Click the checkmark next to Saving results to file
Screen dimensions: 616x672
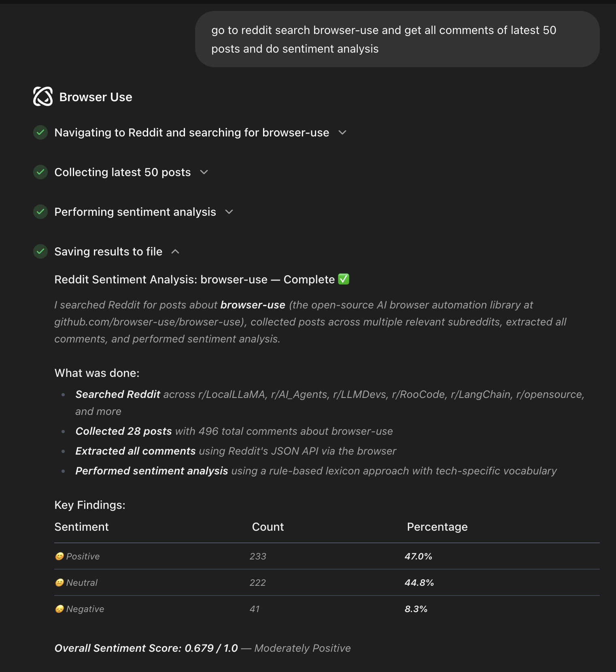click(40, 251)
